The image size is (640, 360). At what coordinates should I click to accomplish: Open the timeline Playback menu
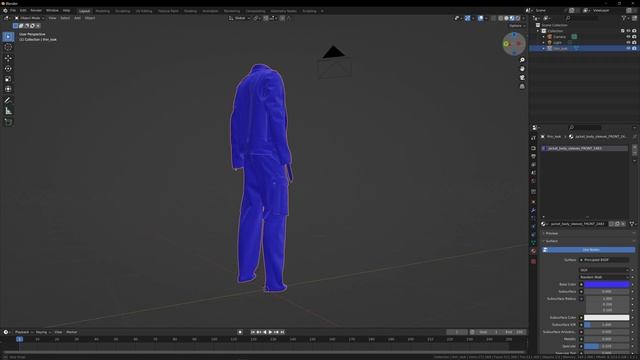tap(23, 332)
